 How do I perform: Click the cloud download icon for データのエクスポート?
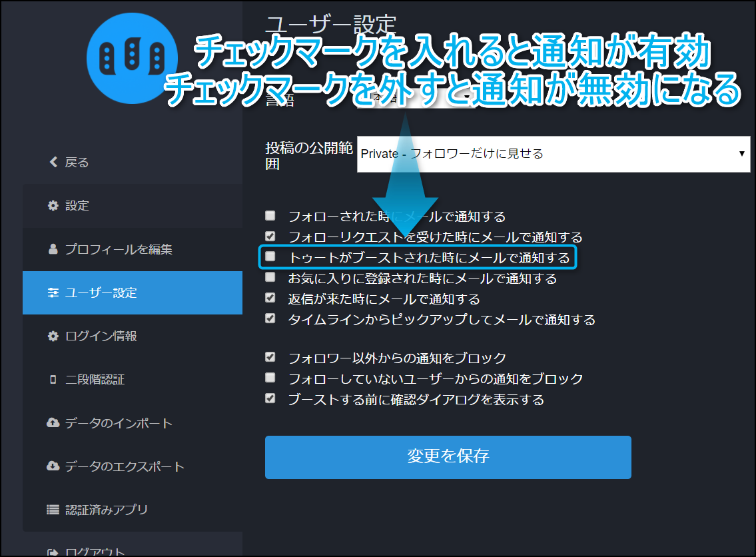pyautogui.click(x=53, y=466)
